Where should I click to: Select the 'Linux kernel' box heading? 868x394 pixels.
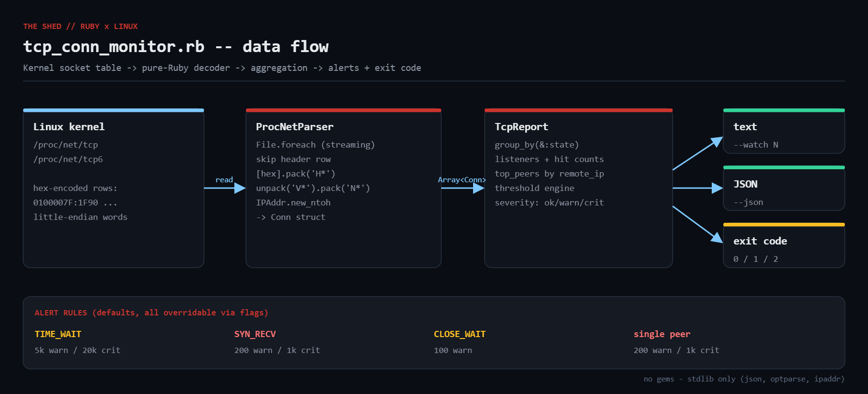[x=69, y=127]
